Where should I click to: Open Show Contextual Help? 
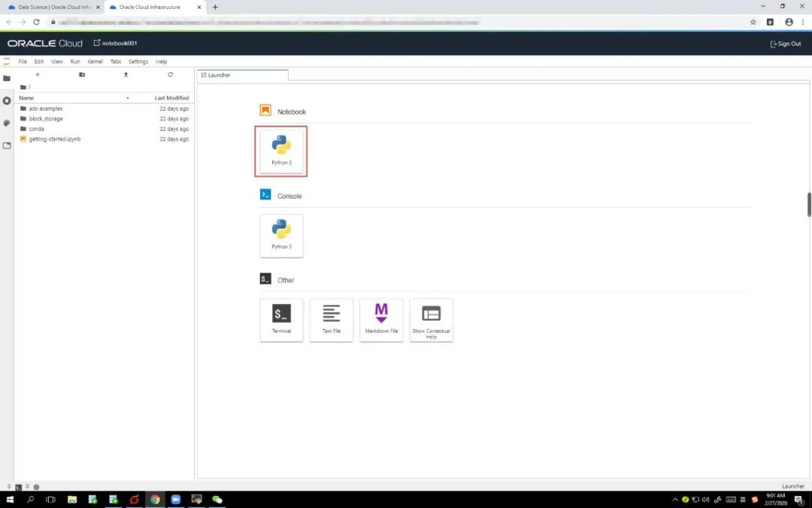(x=431, y=320)
